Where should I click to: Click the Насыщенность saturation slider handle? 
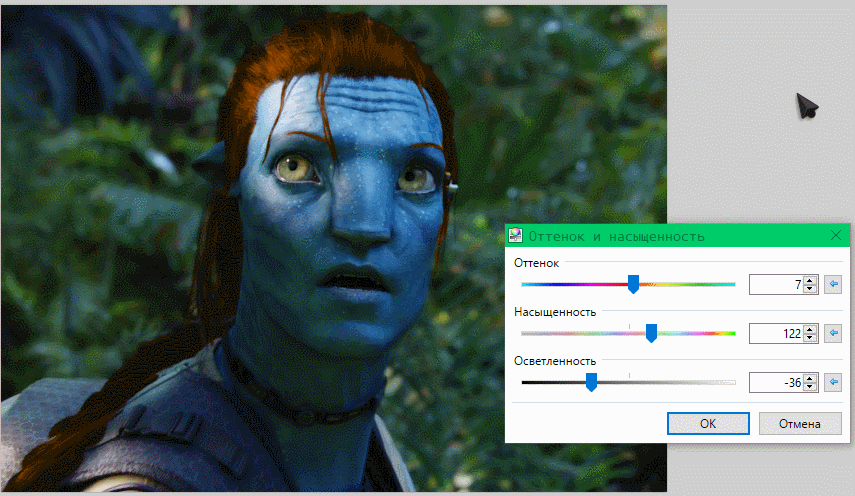(651, 333)
